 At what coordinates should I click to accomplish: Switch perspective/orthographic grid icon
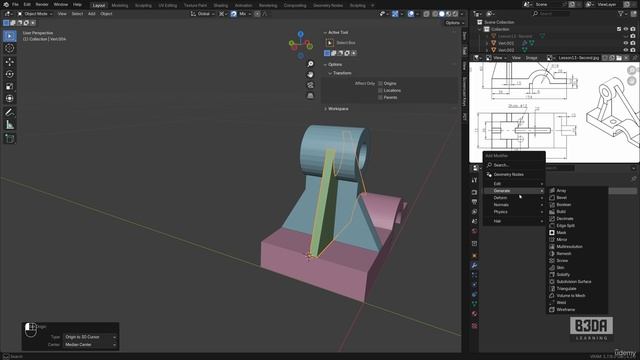310,96
